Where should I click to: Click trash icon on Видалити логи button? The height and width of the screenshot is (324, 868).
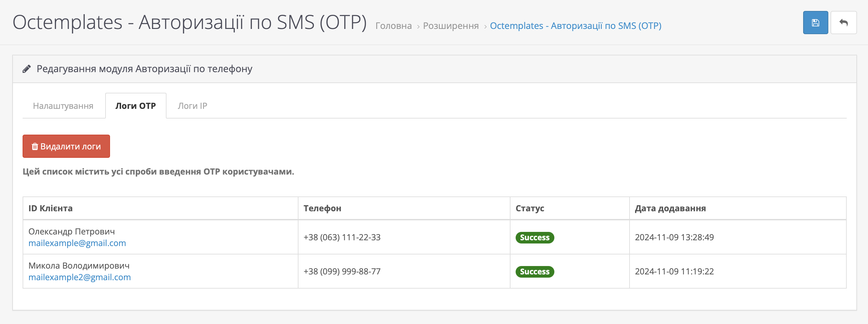pyautogui.click(x=35, y=146)
